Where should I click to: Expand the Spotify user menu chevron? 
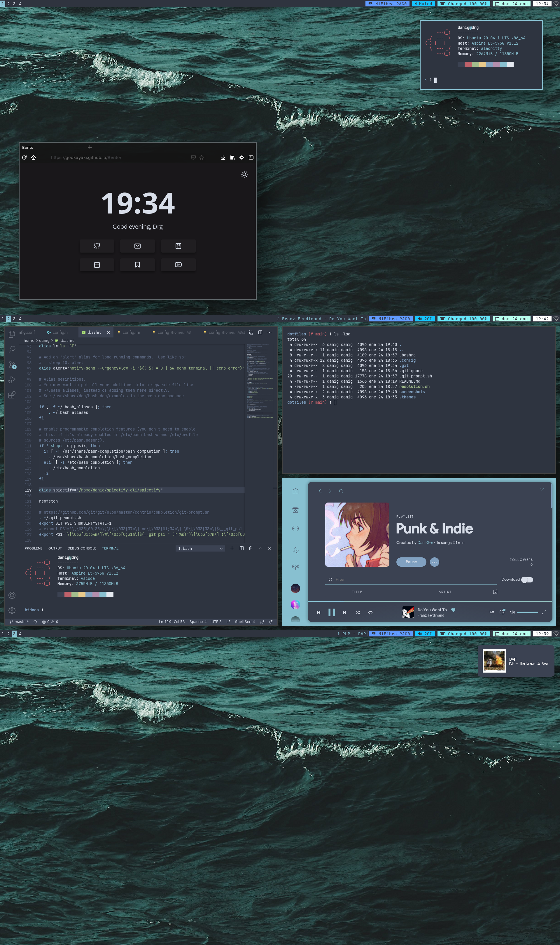coord(542,489)
